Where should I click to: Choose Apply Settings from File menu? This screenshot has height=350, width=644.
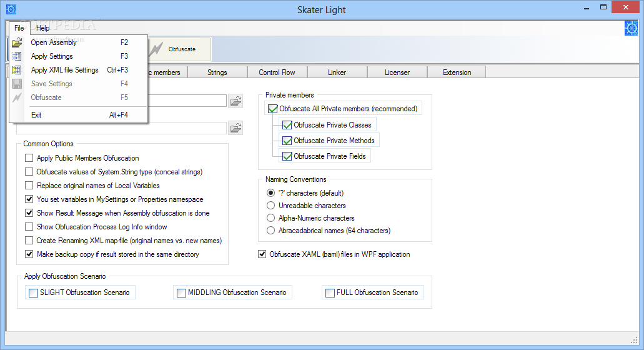(x=78, y=56)
